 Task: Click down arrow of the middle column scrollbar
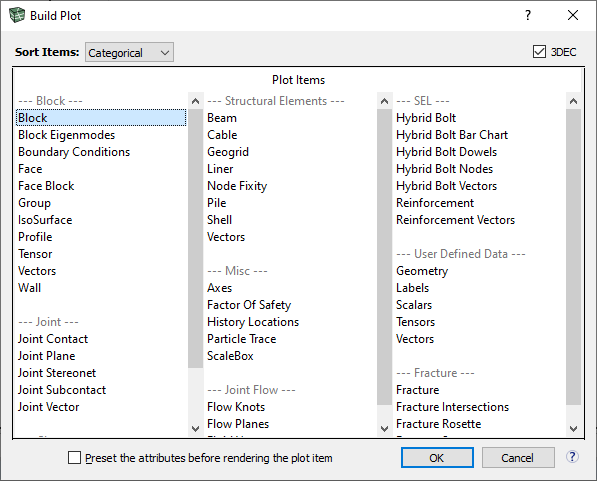point(385,429)
